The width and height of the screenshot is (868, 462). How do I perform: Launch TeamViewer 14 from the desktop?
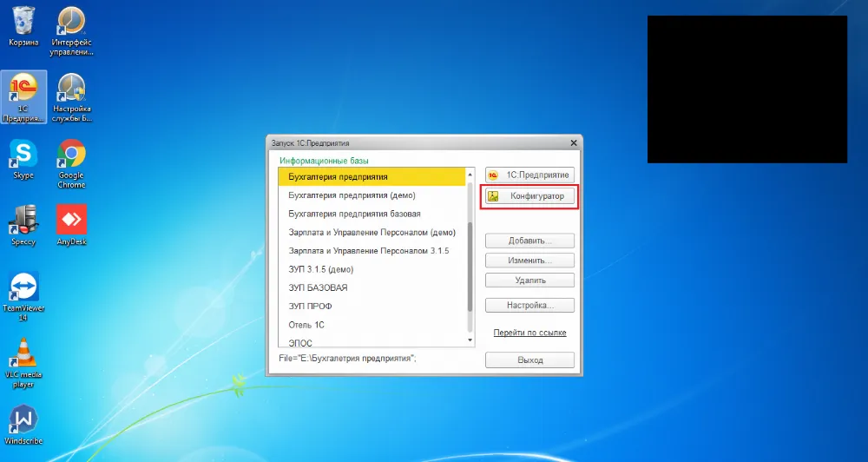pyautogui.click(x=23, y=296)
